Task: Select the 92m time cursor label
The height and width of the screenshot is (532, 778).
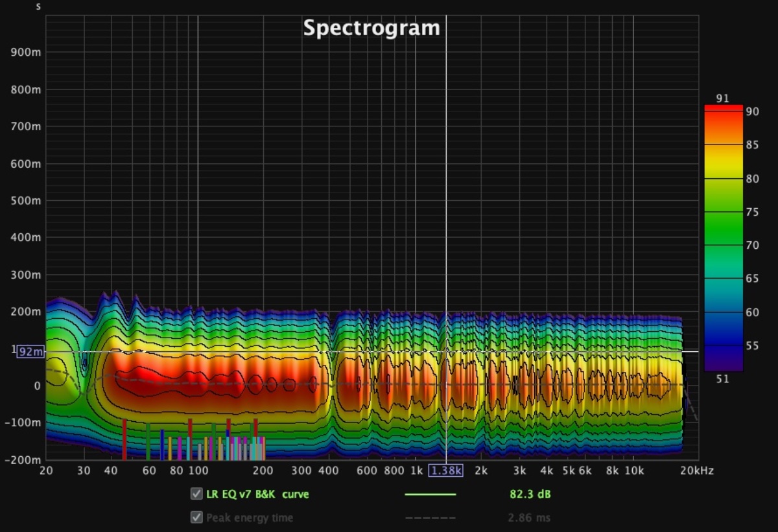Action: coord(30,352)
